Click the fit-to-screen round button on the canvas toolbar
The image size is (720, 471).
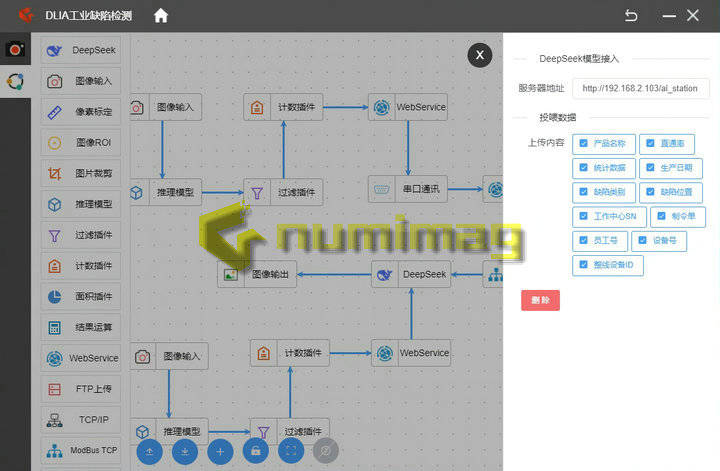pyautogui.click(x=291, y=450)
